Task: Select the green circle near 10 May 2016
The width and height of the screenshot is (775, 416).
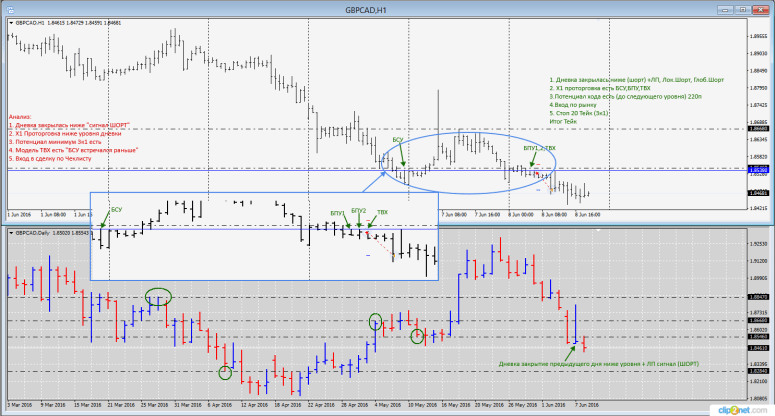Action: click(x=418, y=335)
